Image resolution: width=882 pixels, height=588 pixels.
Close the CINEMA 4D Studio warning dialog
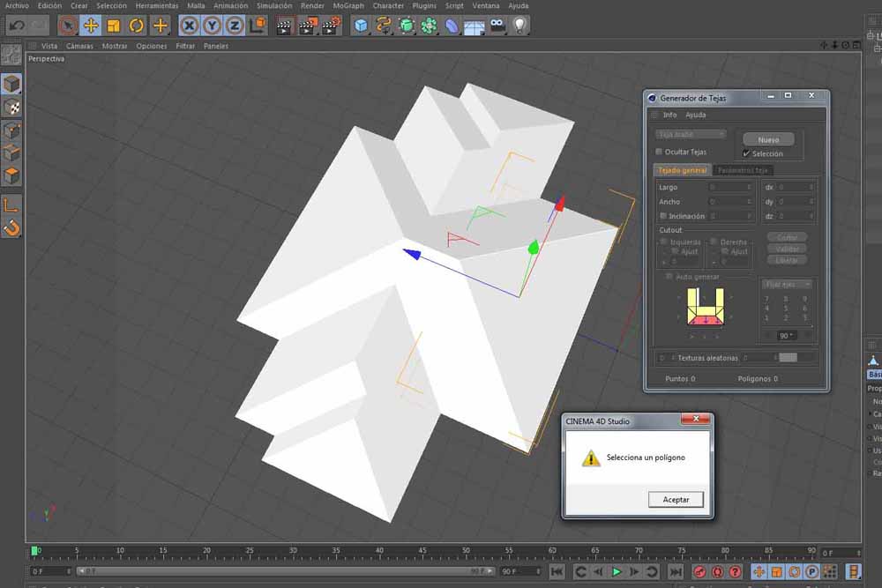tap(696, 419)
